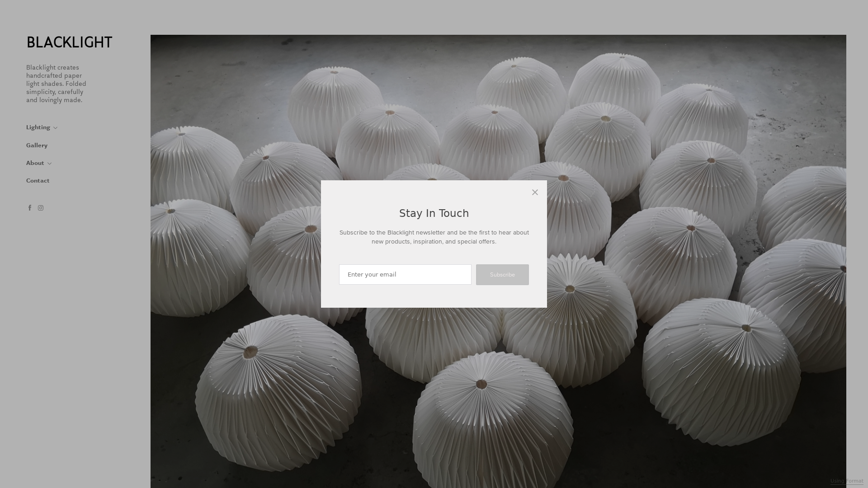Click the Subscribe button
This screenshot has height=488, width=868.
(502, 275)
